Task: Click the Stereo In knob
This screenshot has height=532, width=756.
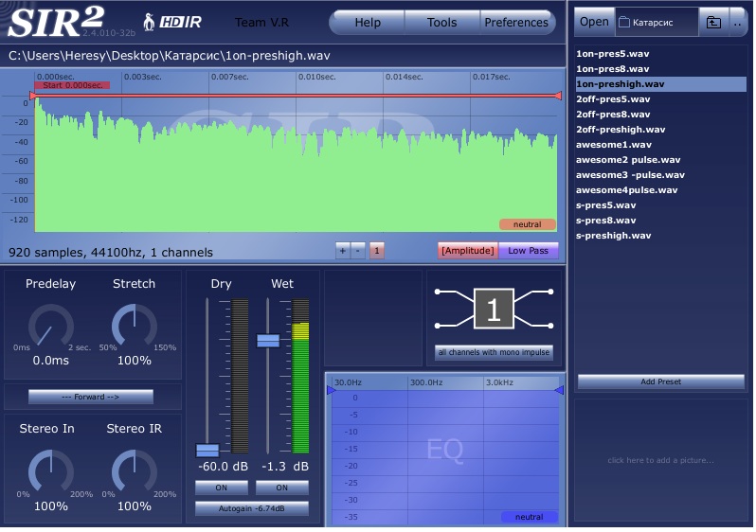Action: [50, 471]
